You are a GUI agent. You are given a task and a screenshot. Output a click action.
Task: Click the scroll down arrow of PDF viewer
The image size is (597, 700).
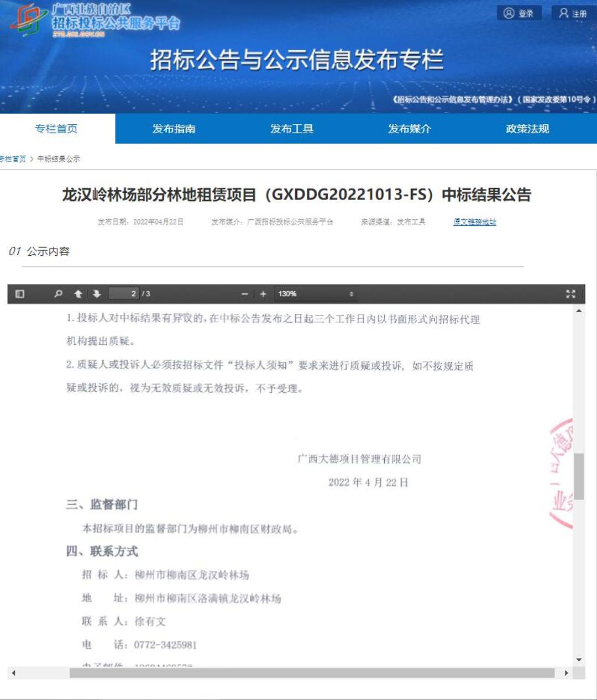pyautogui.click(x=579, y=660)
